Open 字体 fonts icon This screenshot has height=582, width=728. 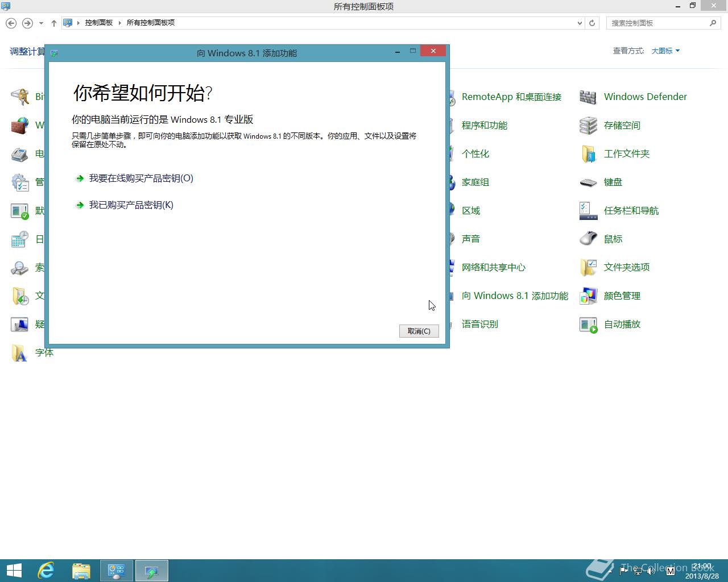[20, 352]
